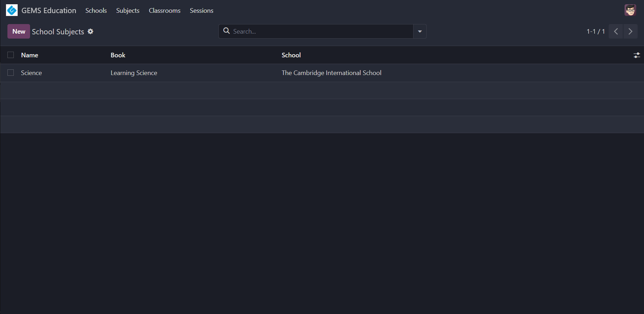Sort records by the School column
This screenshot has width=644, height=314.
click(291, 55)
